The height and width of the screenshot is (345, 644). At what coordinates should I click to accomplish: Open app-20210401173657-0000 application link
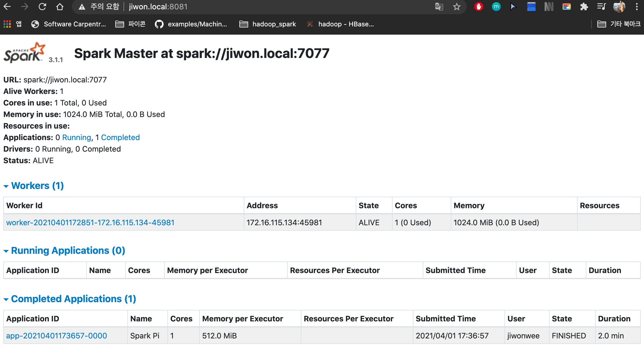coord(57,336)
